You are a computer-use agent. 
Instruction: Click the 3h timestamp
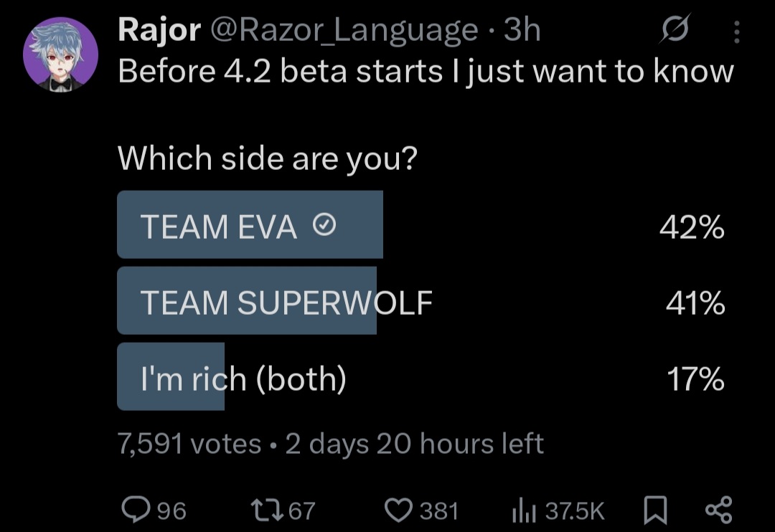522,29
